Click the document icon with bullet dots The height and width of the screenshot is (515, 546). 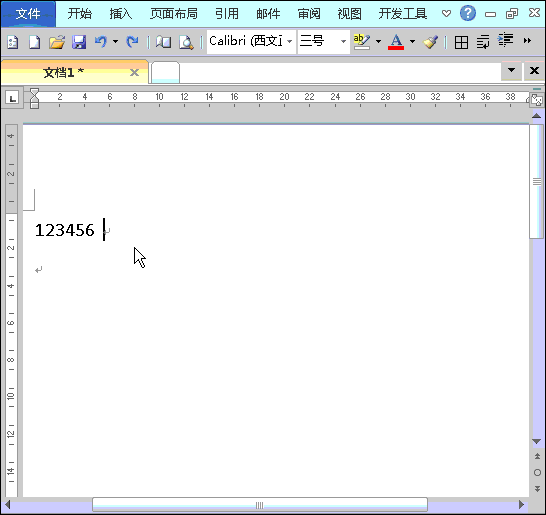13,42
